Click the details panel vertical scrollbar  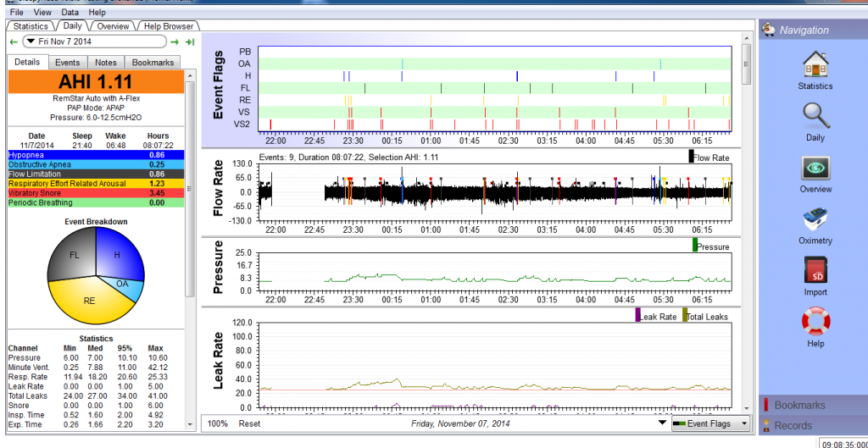[x=189, y=188]
